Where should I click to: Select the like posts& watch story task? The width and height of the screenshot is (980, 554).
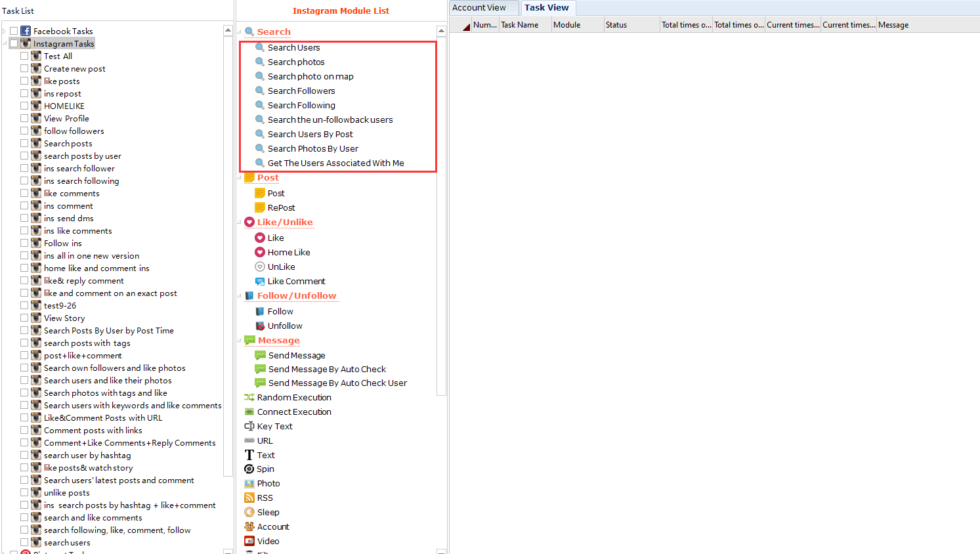point(88,467)
